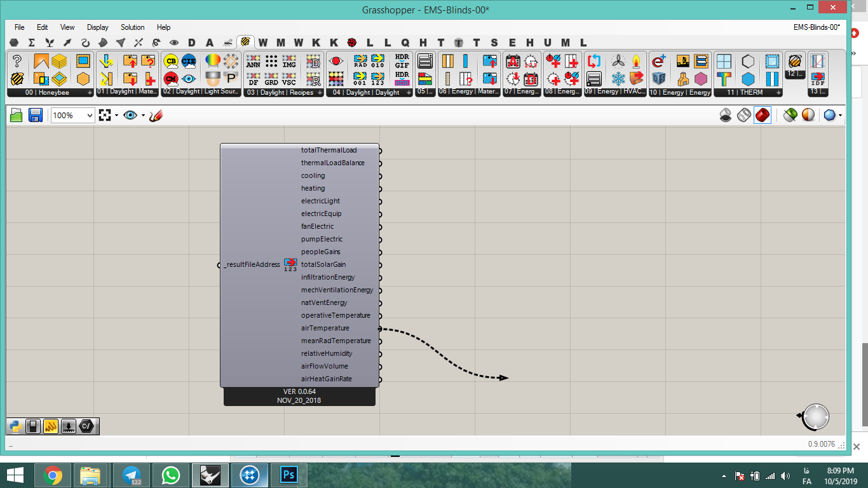Select the IMG image-based recipe icon
Viewport: 868px width, 488px height.
289,61
